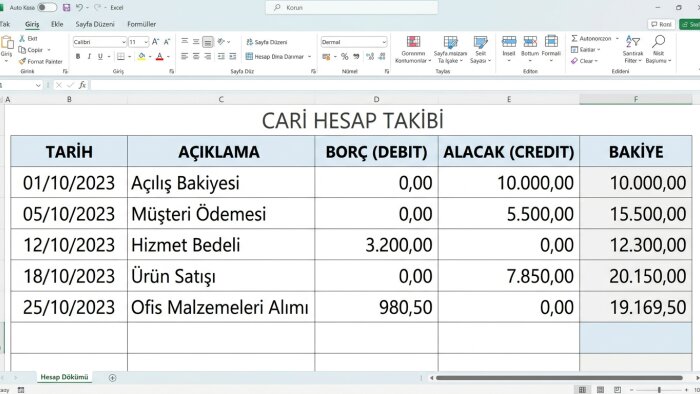Click the Undo arrow icon

(x=79, y=8)
